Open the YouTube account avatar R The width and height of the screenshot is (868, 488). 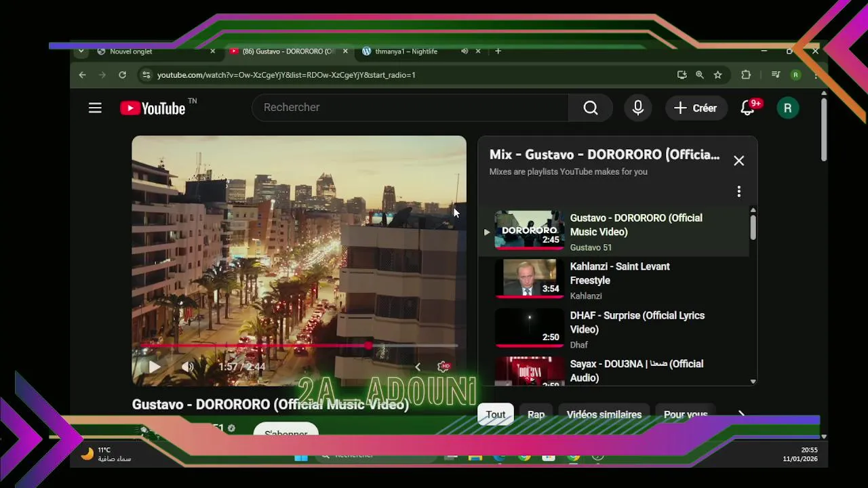787,108
